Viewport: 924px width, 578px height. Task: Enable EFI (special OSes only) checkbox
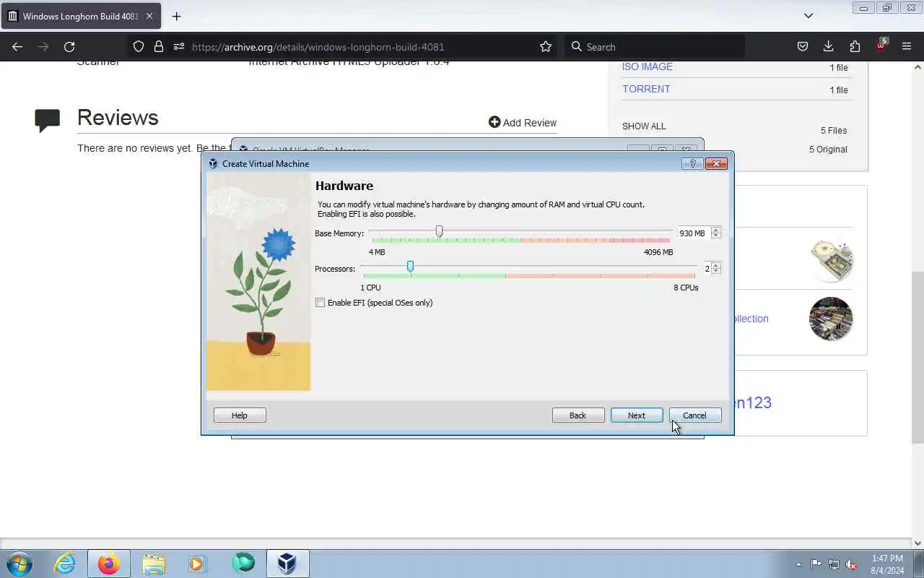point(321,303)
